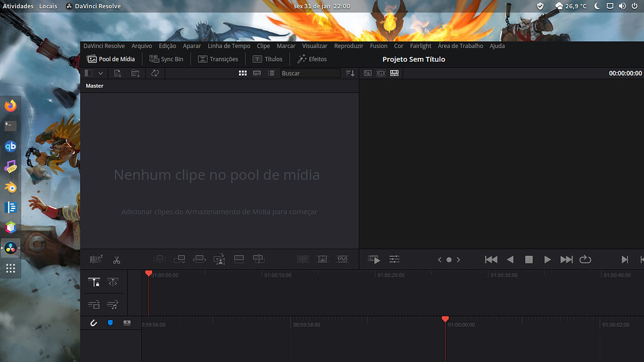Select the Split Clip scissors tool

click(116, 259)
